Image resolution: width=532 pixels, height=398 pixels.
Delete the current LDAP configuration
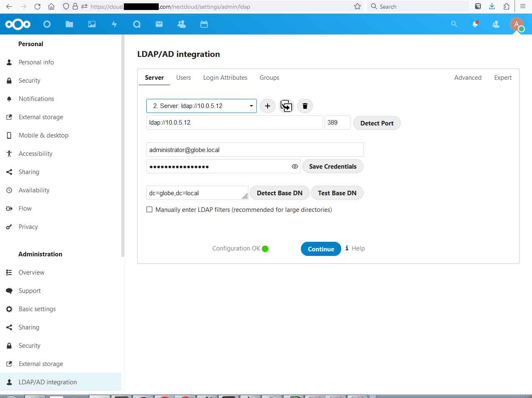[x=305, y=106]
